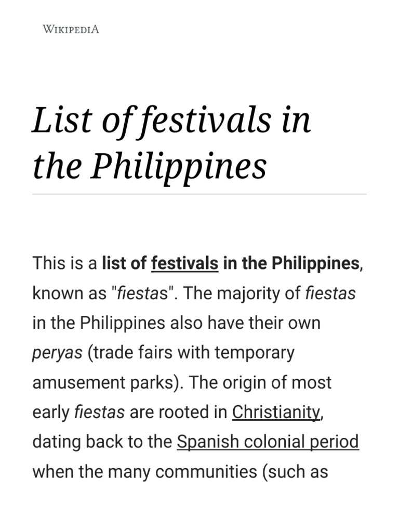Viewport: 399px width, 532px height.
Task: Open the "Spanish colonial period" link
Action: 268,442
